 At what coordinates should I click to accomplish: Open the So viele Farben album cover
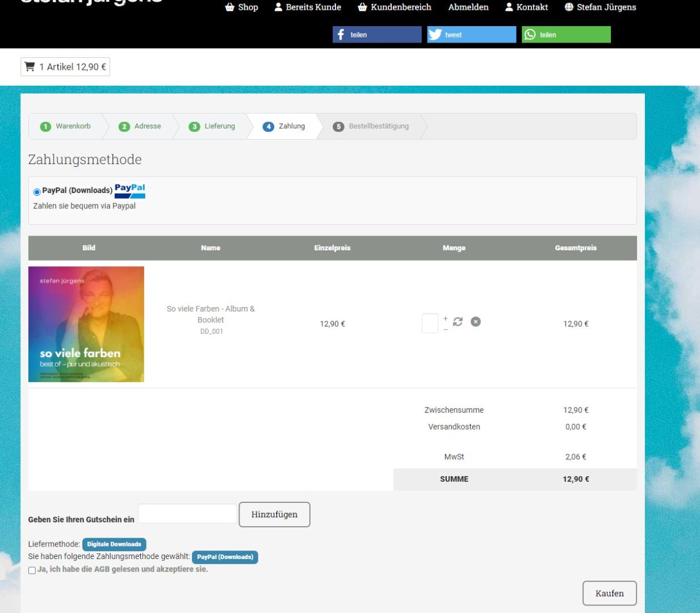coord(86,324)
